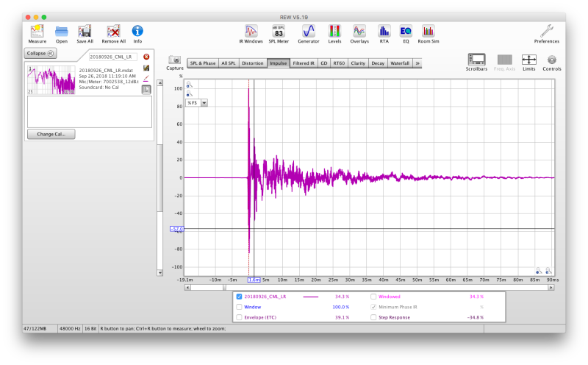Open the signal Generator

pyautogui.click(x=309, y=34)
